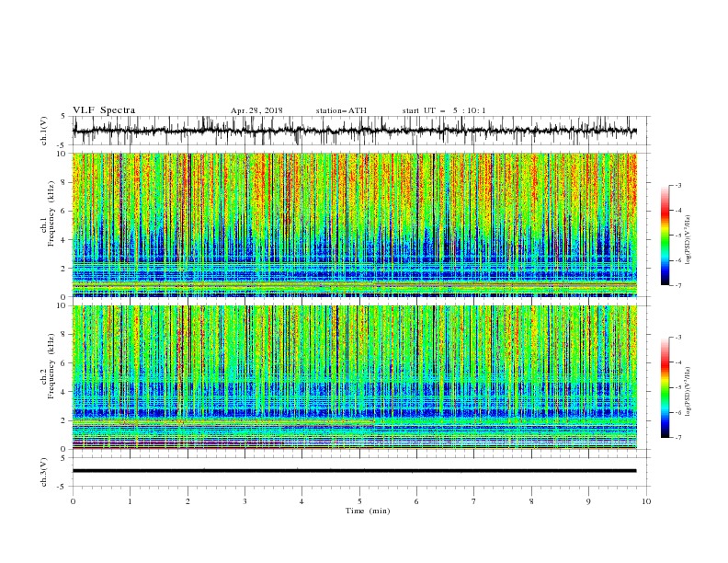This screenshot has width=728, height=563.
Task: Click inside the ch.1 spectrogram panel
Action: (354, 224)
